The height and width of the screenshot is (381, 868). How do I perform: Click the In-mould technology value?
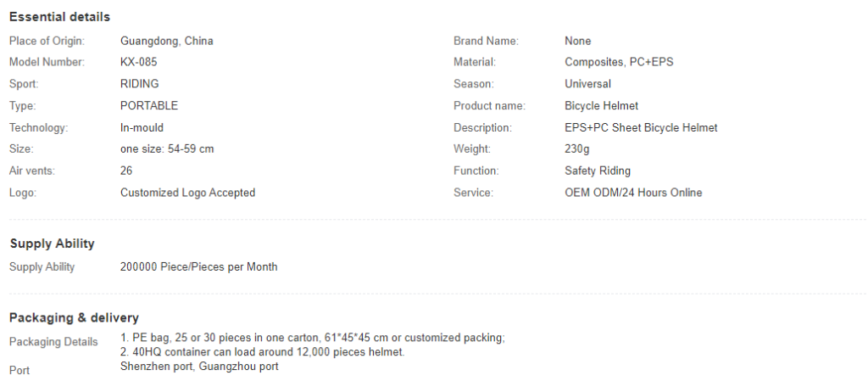tap(142, 128)
